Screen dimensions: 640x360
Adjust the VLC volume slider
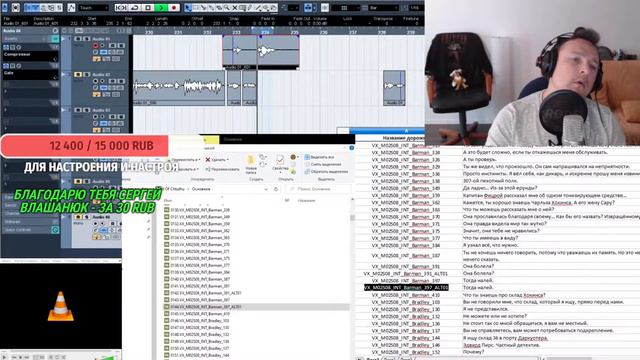(x=105, y=357)
